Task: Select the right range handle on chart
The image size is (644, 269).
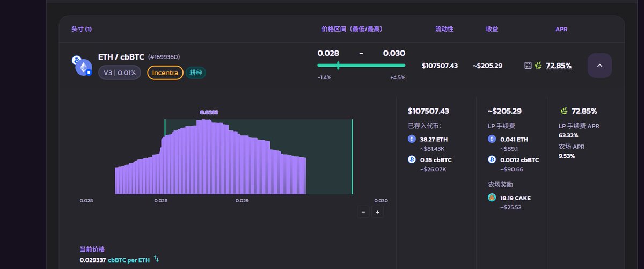Action: pos(352,157)
